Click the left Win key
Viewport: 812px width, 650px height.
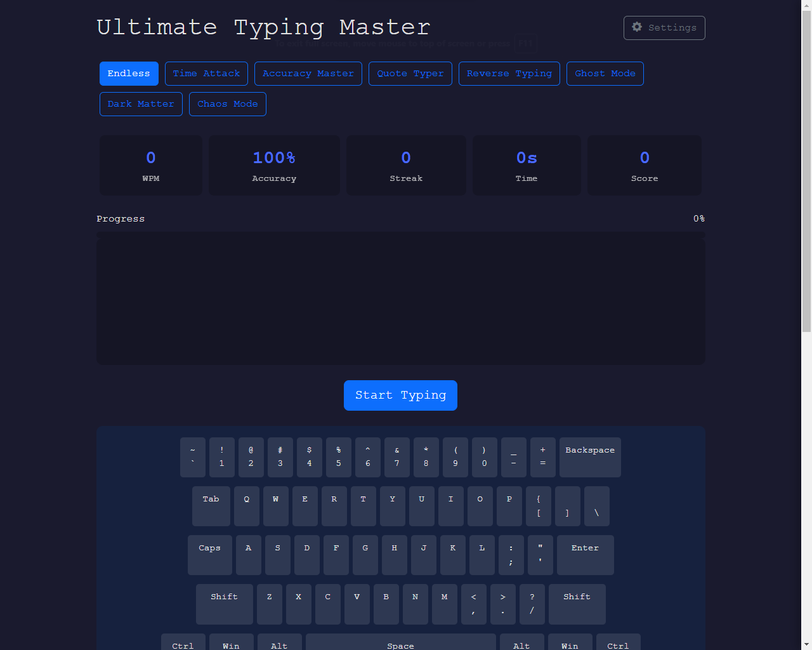click(232, 642)
